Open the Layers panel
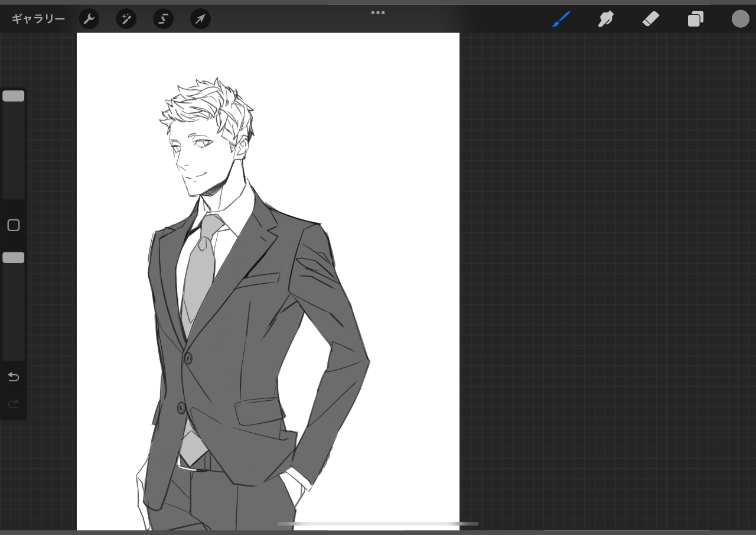 (696, 19)
